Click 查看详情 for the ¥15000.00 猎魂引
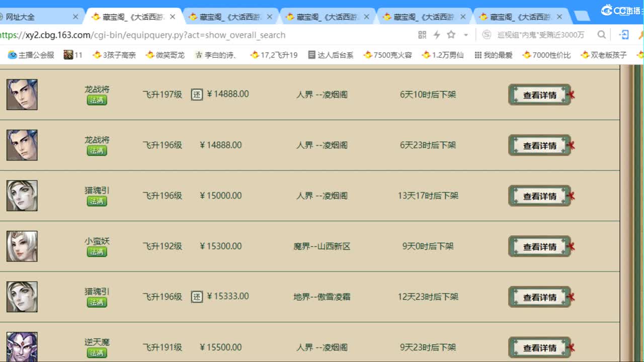 tap(540, 196)
